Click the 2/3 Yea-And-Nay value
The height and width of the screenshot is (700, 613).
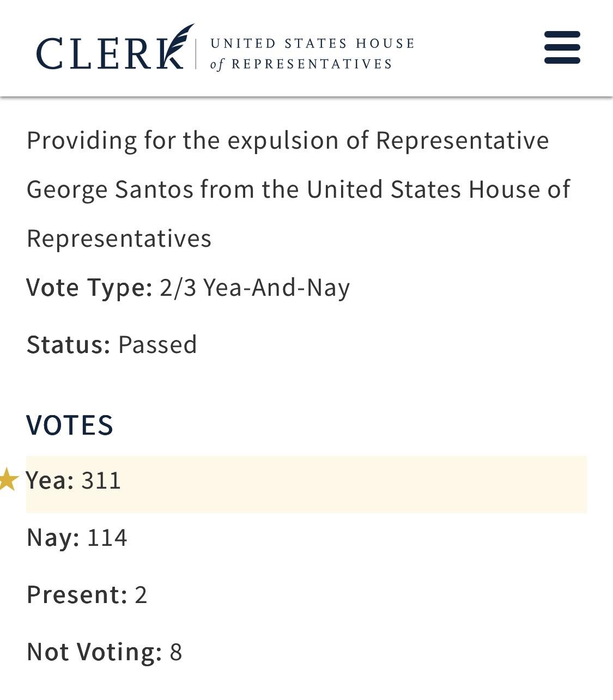click(254, 287)
